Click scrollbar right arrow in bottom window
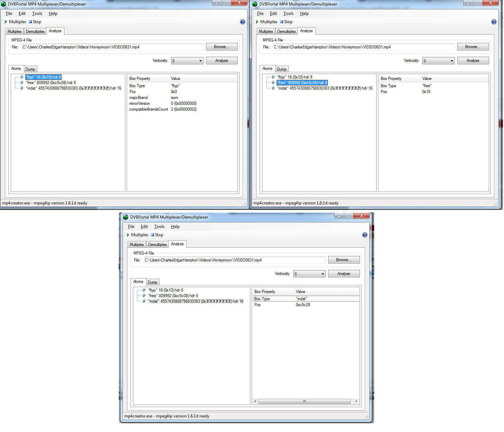 point(356,402)
